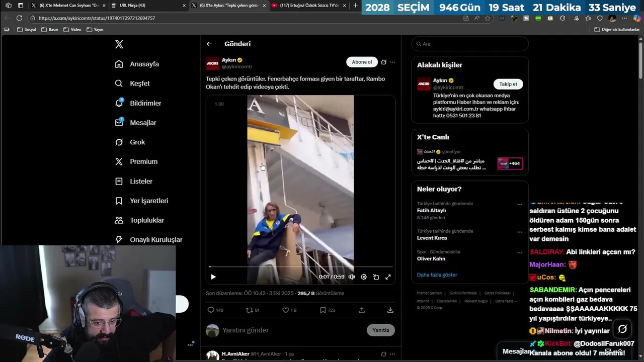The image size is (644, 362).
Task: Open post more options next to Abone ol
Action: pos(392,62)
